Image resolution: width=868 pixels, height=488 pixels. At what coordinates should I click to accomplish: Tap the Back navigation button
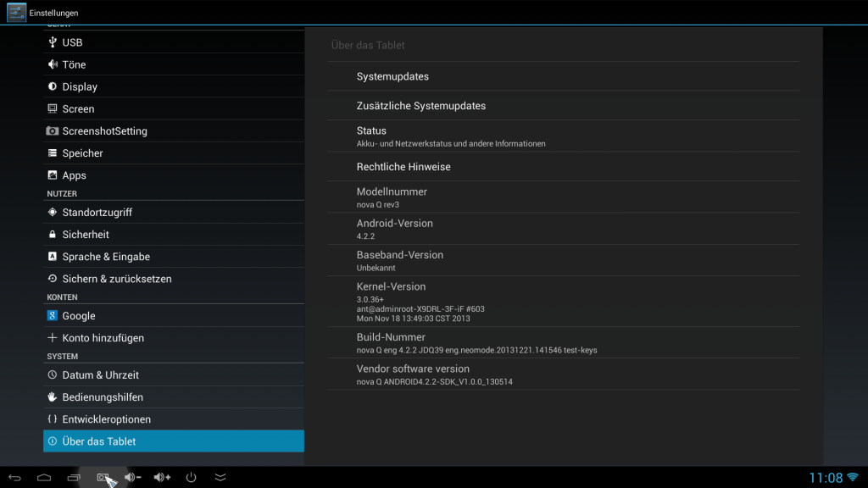pos(15,477)
